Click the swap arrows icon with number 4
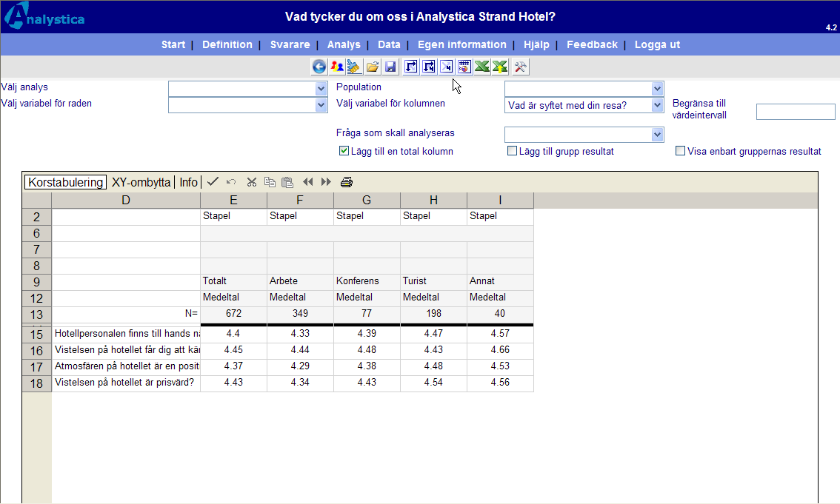This screenshot has width=840, height=504. click(x=429, y=67)
